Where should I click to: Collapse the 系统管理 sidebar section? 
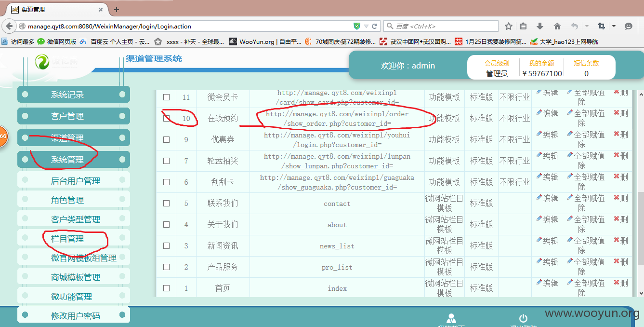tap(74, 160)
